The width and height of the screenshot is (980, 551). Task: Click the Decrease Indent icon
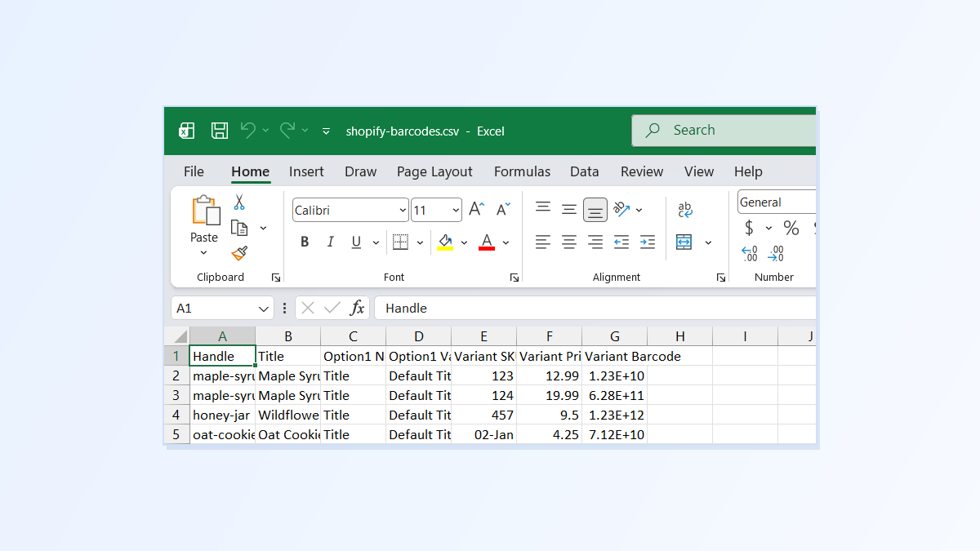pos(621,242)
